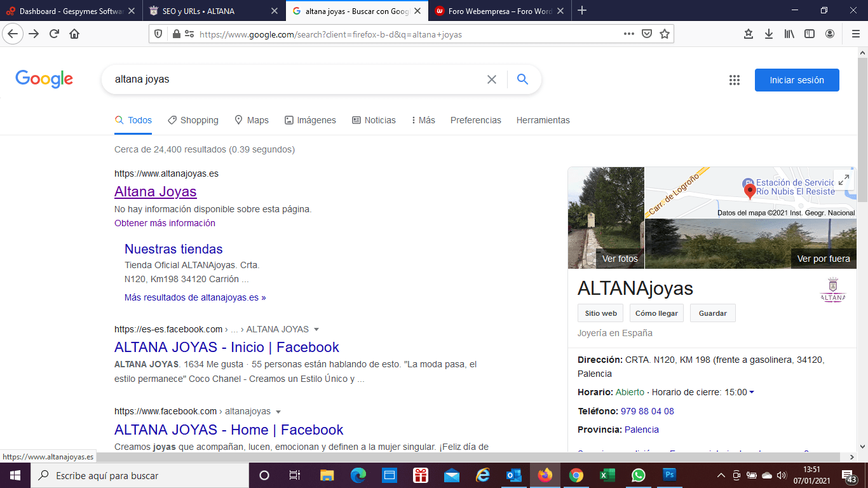Bookmark this page with star icon
The height and width of the screenshot is (488, 868).
click(665, 34)
